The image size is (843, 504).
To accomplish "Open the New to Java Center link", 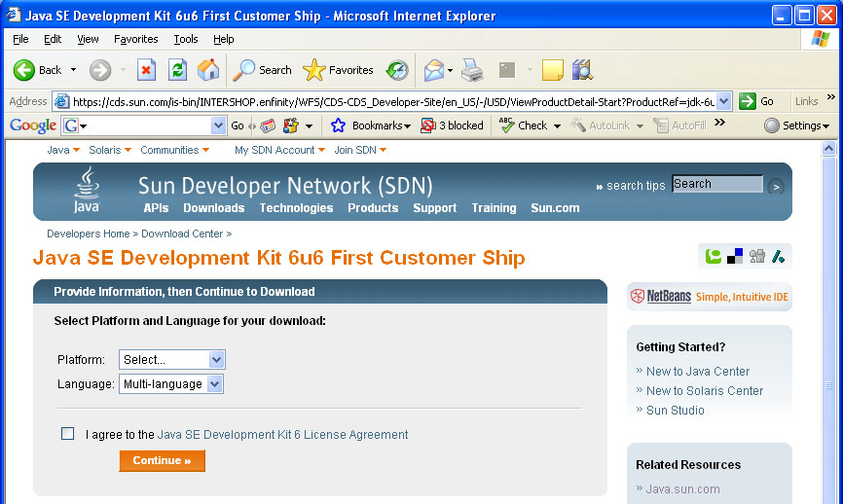I will tap(697, 372).
